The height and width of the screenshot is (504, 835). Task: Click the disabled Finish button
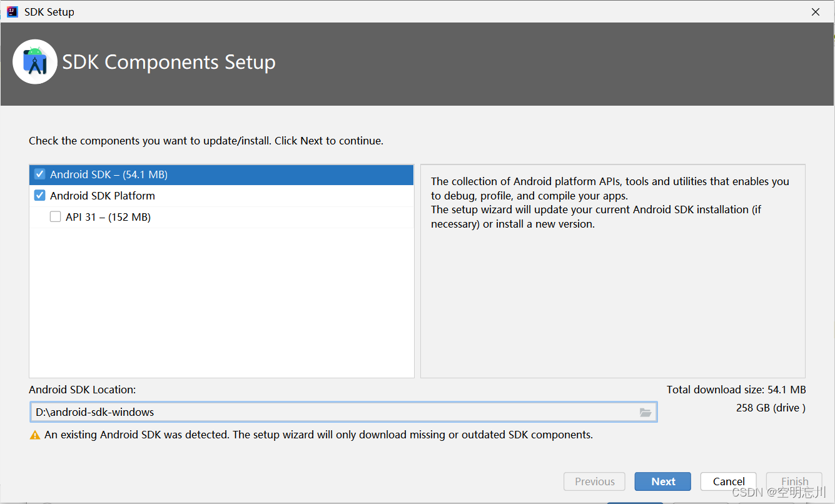pos(794,481)
